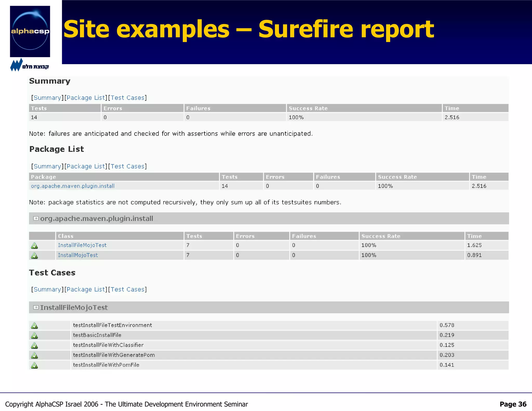Click success icon for testInstallFileTestEnvironment
The height and width of the screenshot is (411, 532).
point(34,326)
